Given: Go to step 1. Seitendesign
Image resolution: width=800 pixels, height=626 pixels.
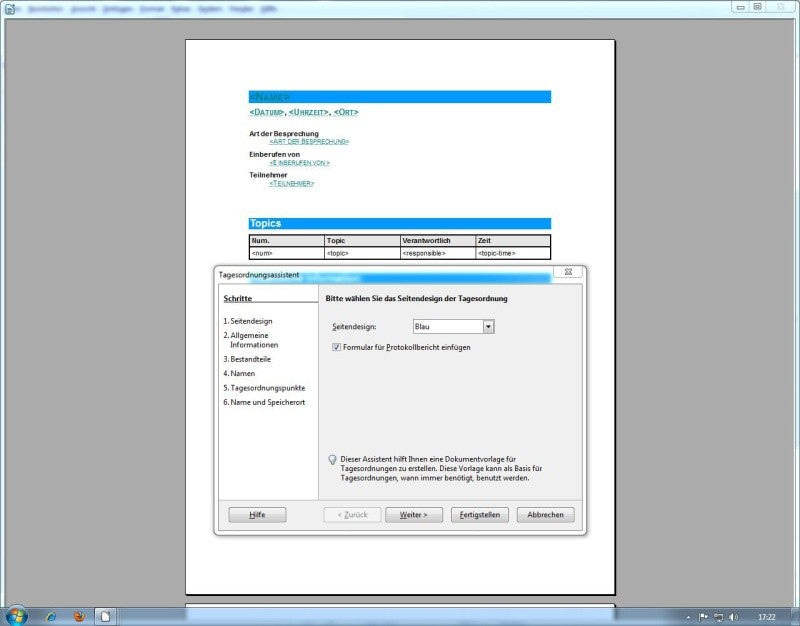Looking at the screenshot, I should (x=247, y=321).
